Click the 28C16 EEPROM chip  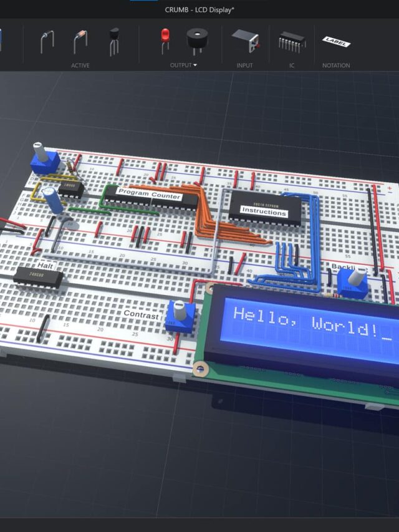coord(266,207)
